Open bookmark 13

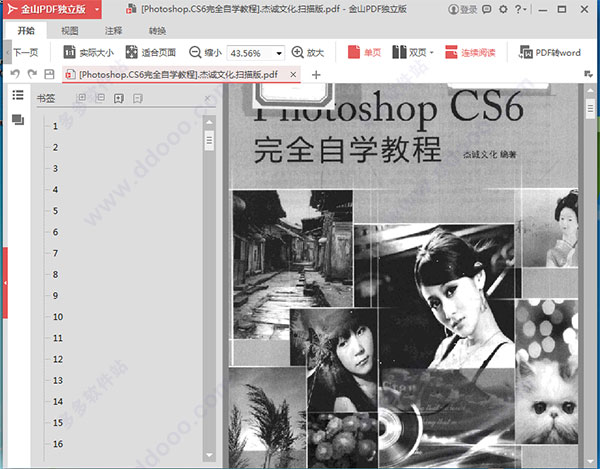[x=58, y=381]
